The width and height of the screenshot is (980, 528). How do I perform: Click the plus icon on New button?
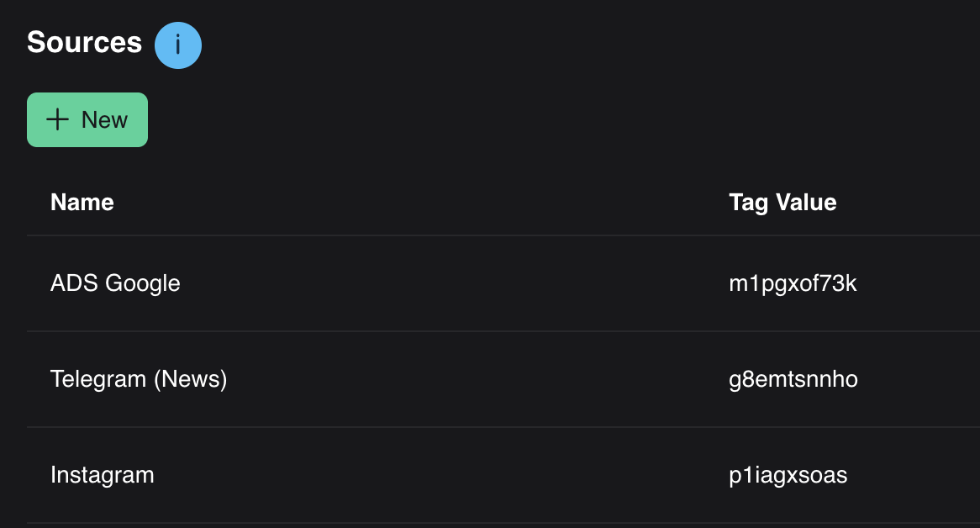tap(57, 119)
